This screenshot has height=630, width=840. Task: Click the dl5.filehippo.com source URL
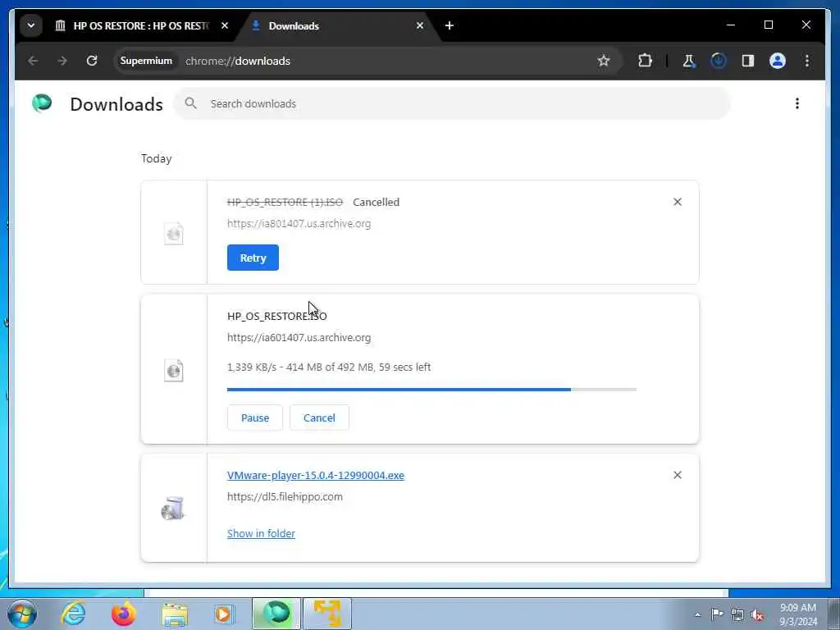point(285,496)
